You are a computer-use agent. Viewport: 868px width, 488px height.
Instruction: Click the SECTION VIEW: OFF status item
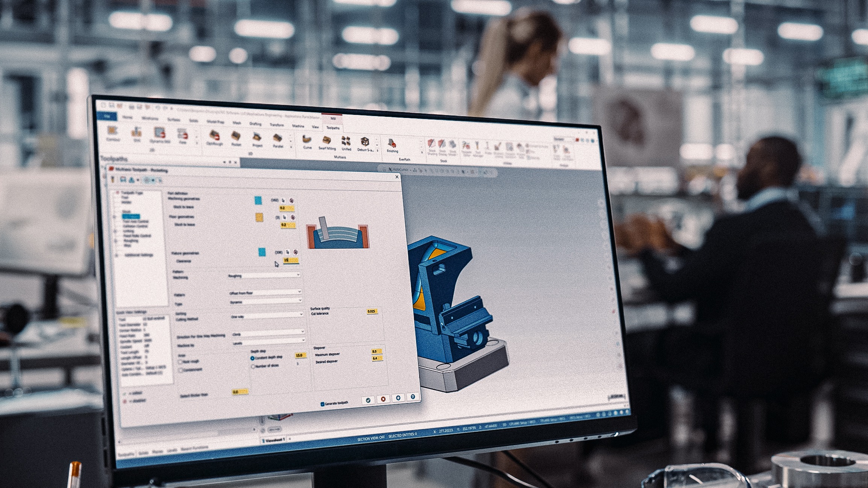[x=371, y=438]
